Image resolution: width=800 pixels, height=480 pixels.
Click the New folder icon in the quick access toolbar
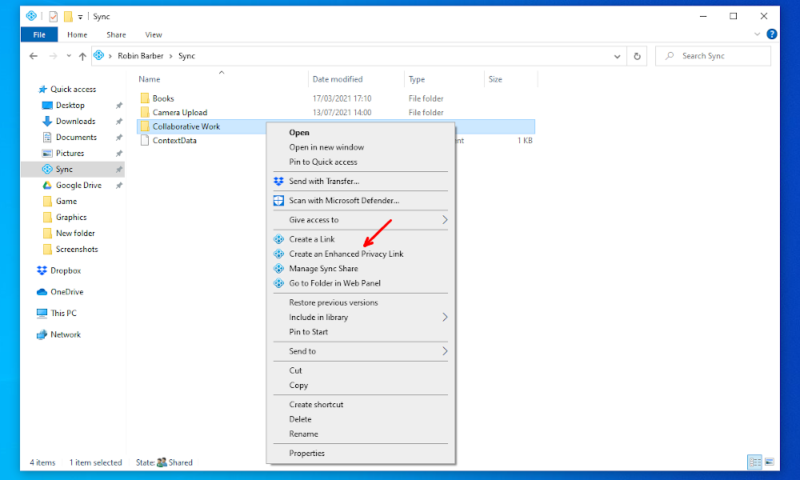[x=68, y=16]
